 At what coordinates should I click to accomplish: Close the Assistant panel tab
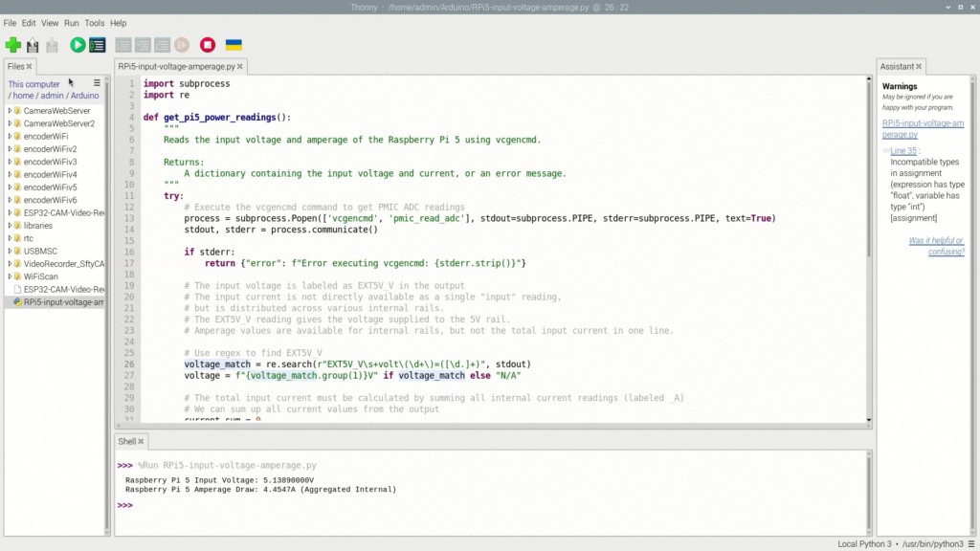(x=920, y=67)
